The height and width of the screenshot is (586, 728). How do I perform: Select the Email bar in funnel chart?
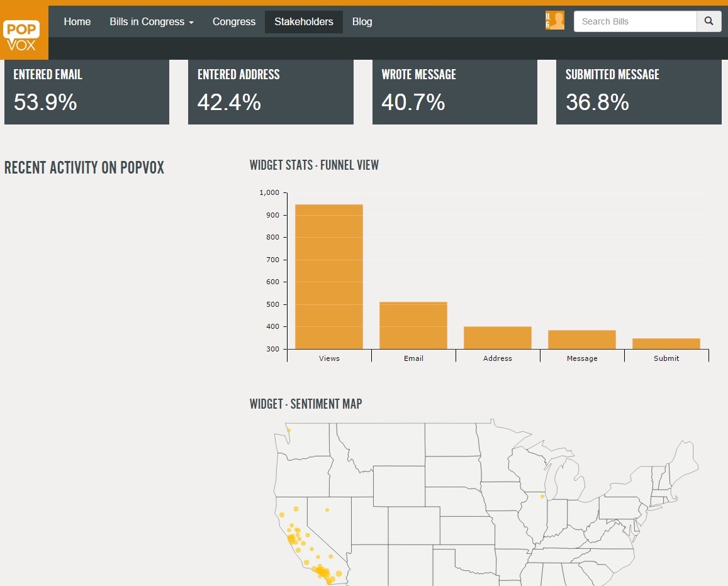(x=413, y=325)
